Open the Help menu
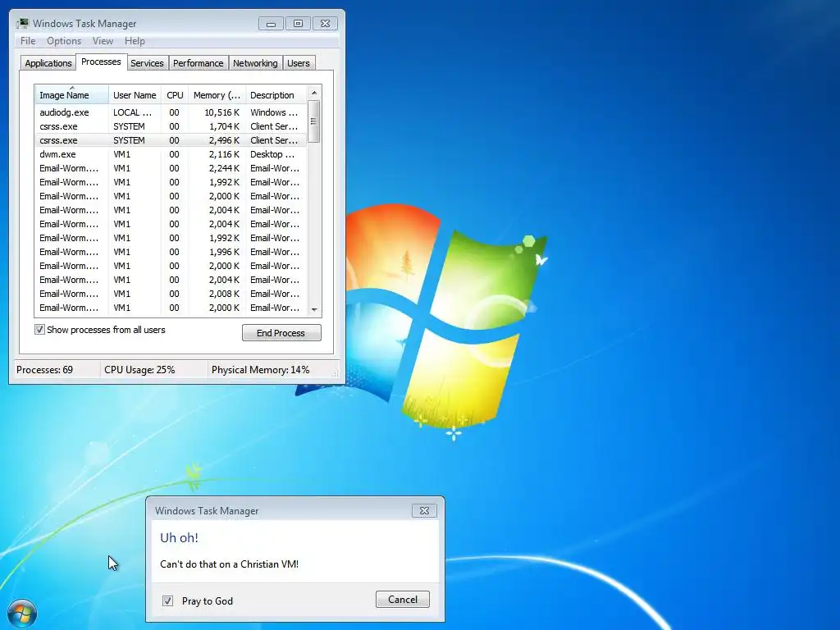 135,41
